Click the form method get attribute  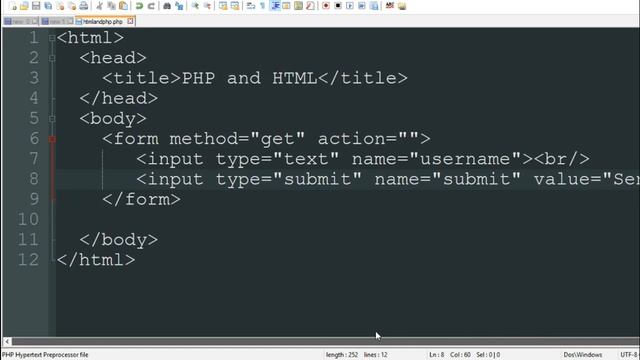tap(237, 139)
